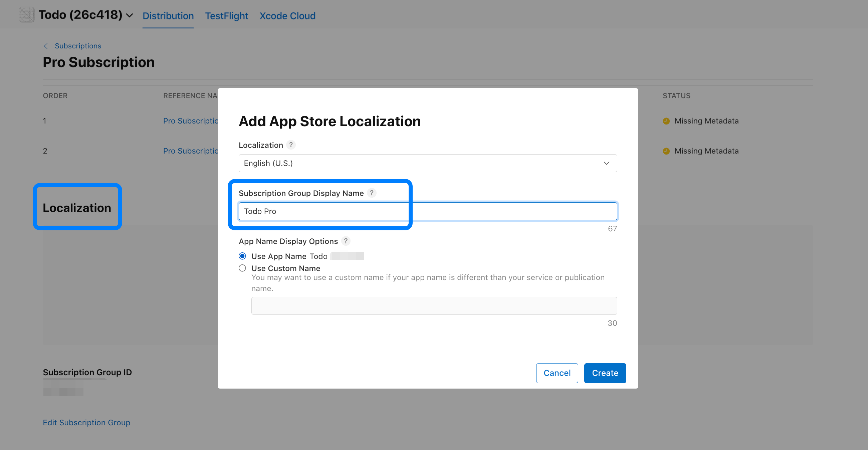Image resolution: width=868 pixels, height=450 pixels.
Task: Click the Edit Subscription Group link
Action: tap(86, 422)
